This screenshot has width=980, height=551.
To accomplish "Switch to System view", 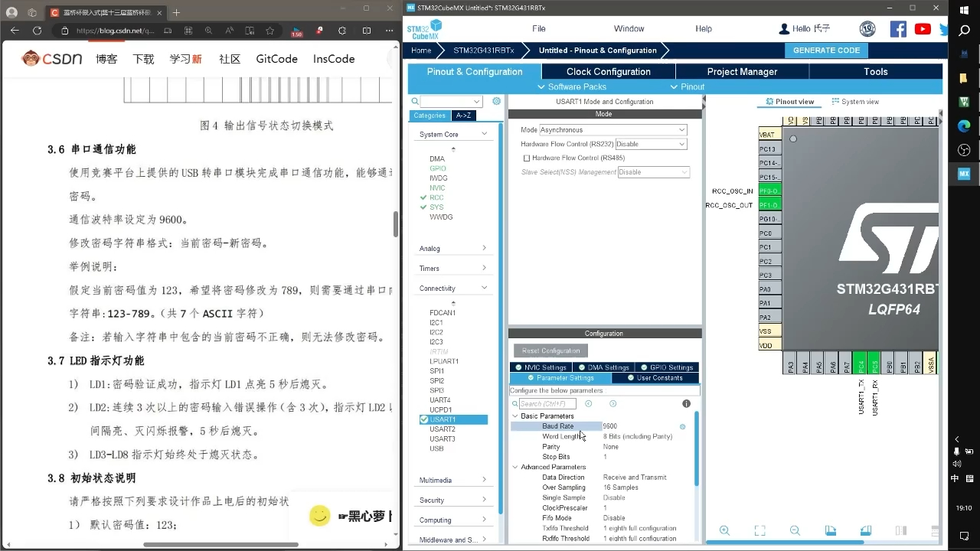I will pos(855,102).
